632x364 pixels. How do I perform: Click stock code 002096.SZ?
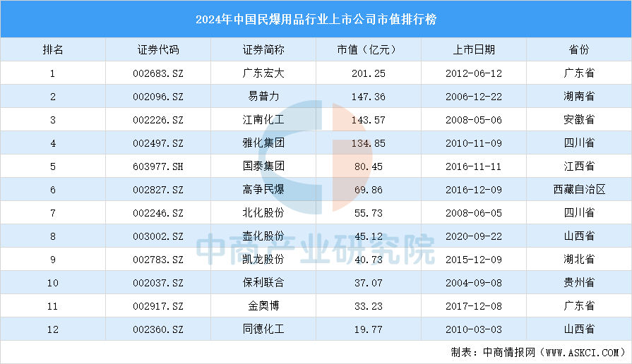pyautogui.click(x=158, y=97)
